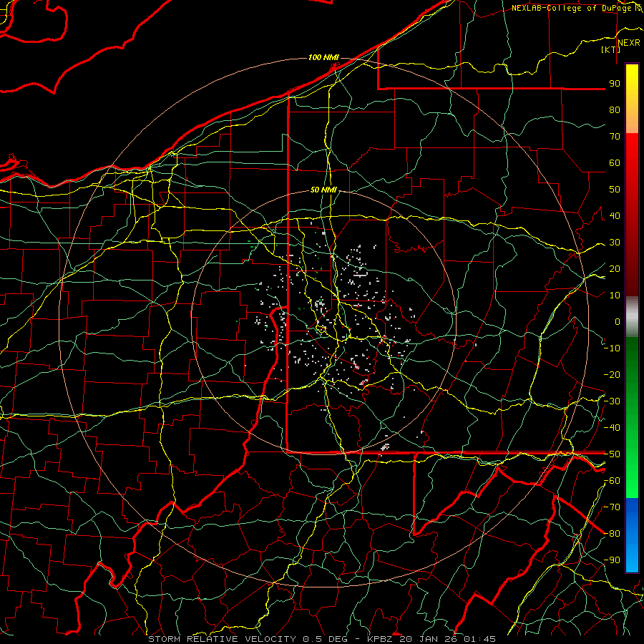Click the 50 value on the velocity scale
The image size is (644, 644).
click(615, 190)
